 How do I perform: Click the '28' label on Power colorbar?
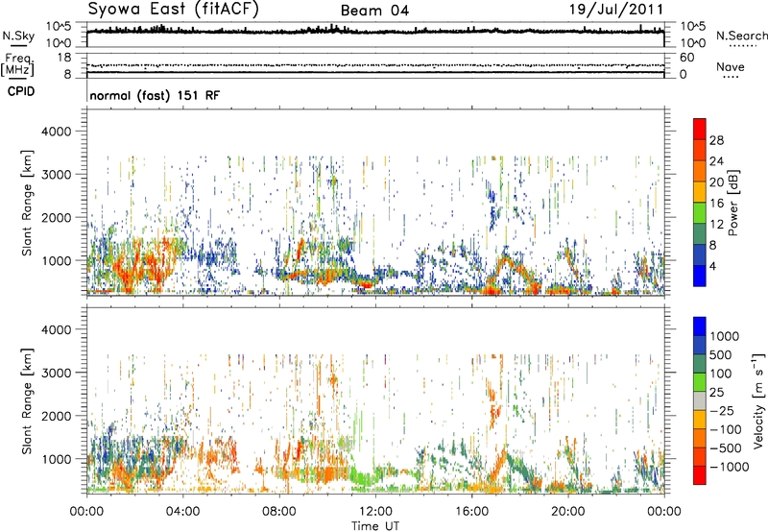tap(716, 140)
